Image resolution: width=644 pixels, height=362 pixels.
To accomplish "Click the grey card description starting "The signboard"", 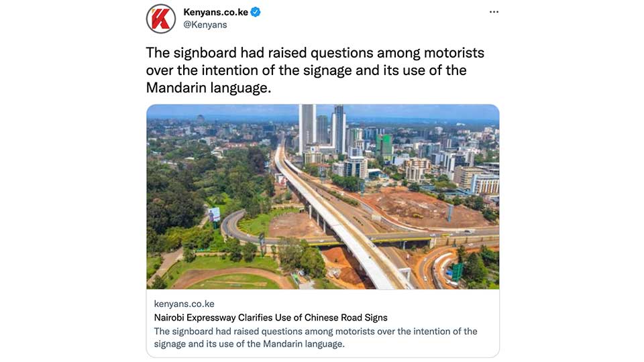I will 315,337.
